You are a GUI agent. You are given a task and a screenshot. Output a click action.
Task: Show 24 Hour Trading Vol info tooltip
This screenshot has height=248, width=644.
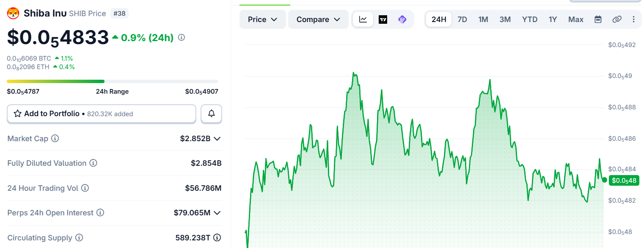[85, 188]
